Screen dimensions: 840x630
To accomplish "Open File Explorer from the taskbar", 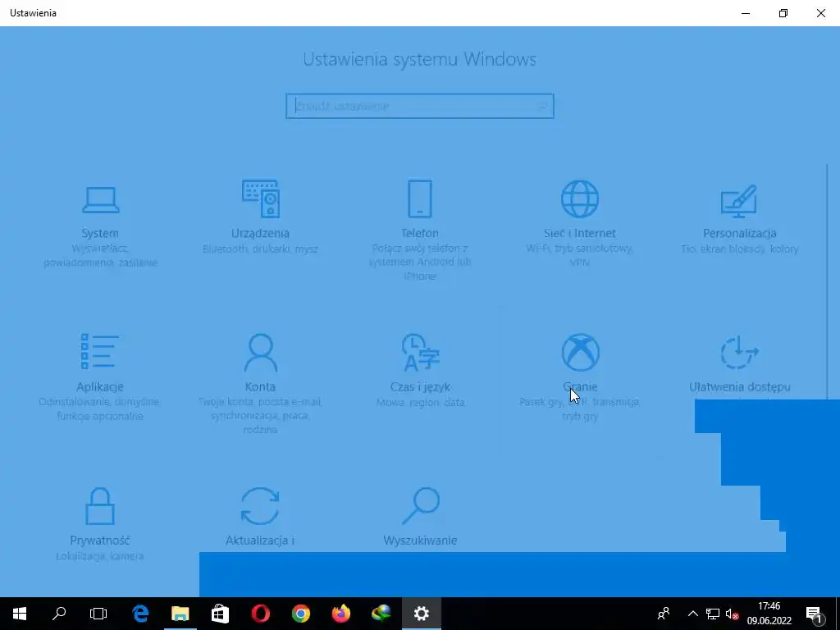I will click(180, 614).
